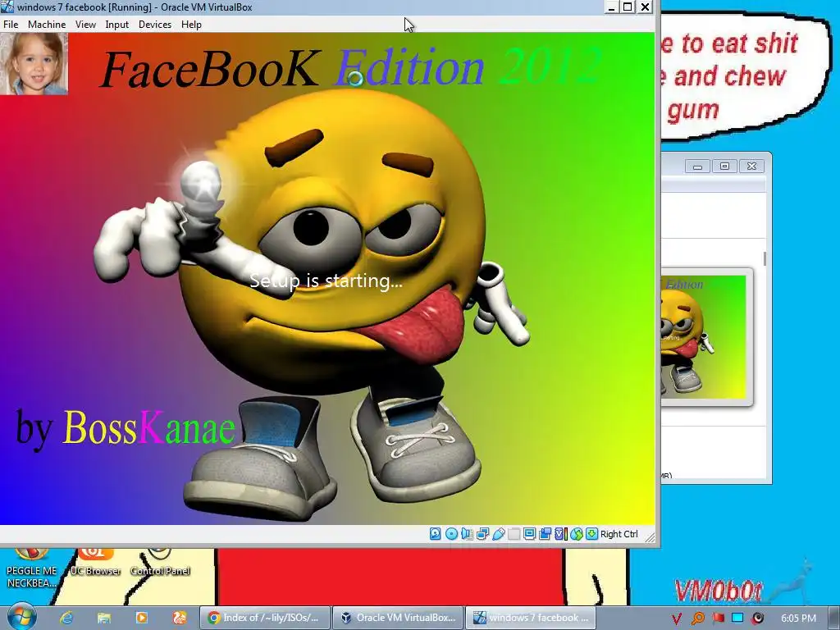Open the display settings indicator
This screenshot has width=840, height=630.
tap(529, 533)
